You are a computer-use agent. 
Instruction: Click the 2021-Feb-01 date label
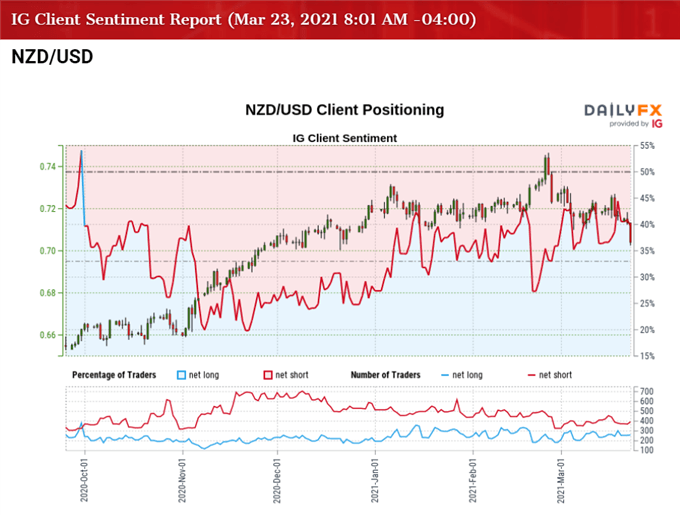coord(473,481)
